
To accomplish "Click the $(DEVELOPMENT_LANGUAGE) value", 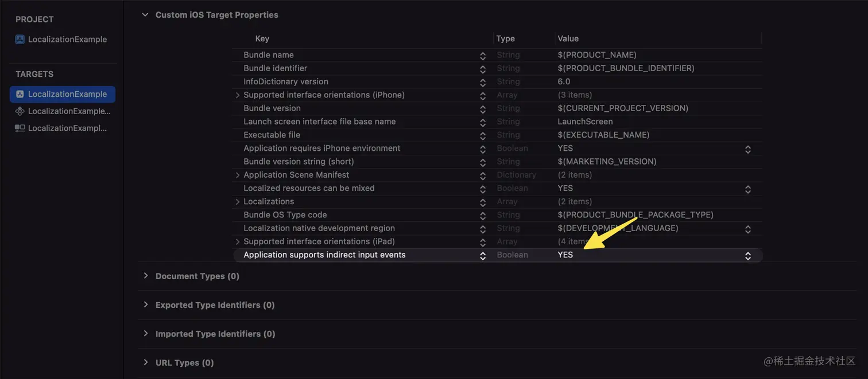I will pos(618,228).
